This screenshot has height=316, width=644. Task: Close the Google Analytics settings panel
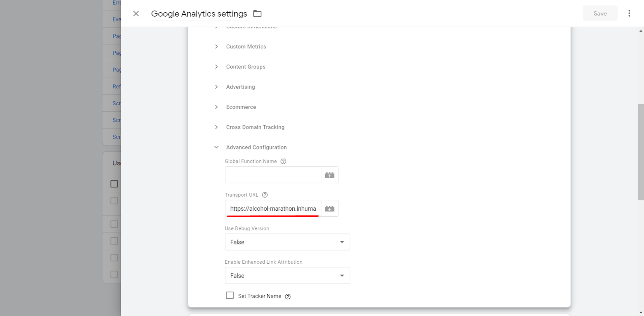136,14
